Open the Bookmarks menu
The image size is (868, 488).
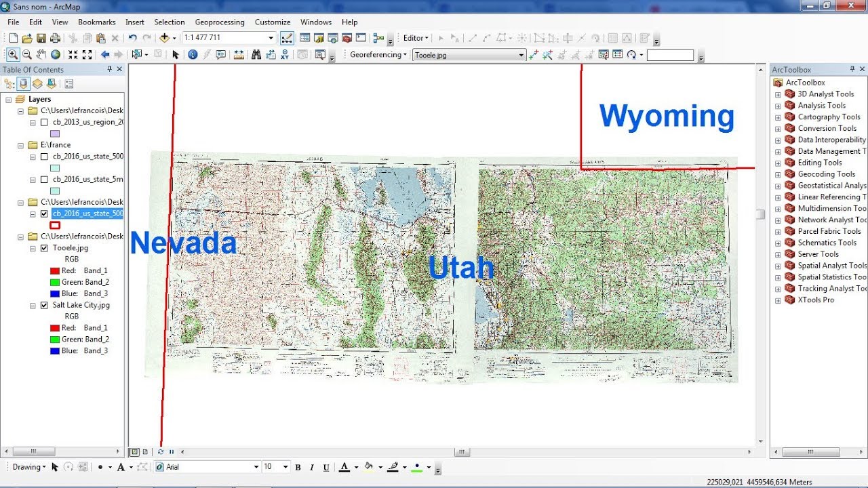[97, 22]
